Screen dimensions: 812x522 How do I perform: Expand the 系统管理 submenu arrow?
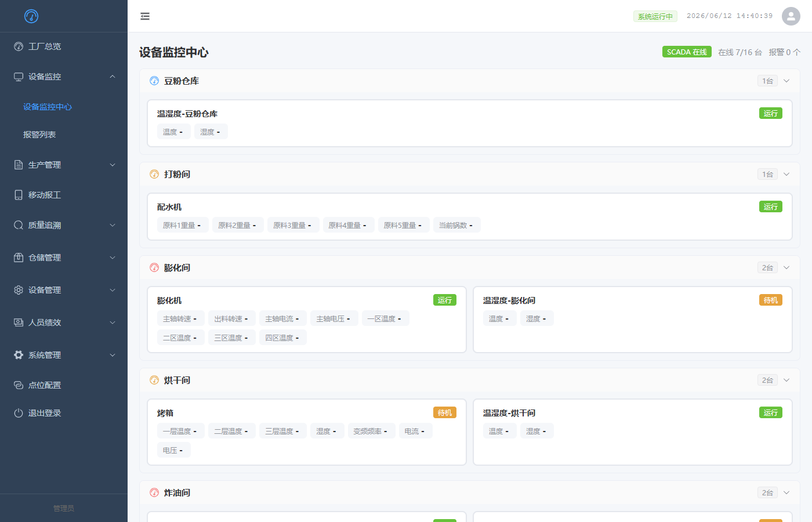[113, 355]
